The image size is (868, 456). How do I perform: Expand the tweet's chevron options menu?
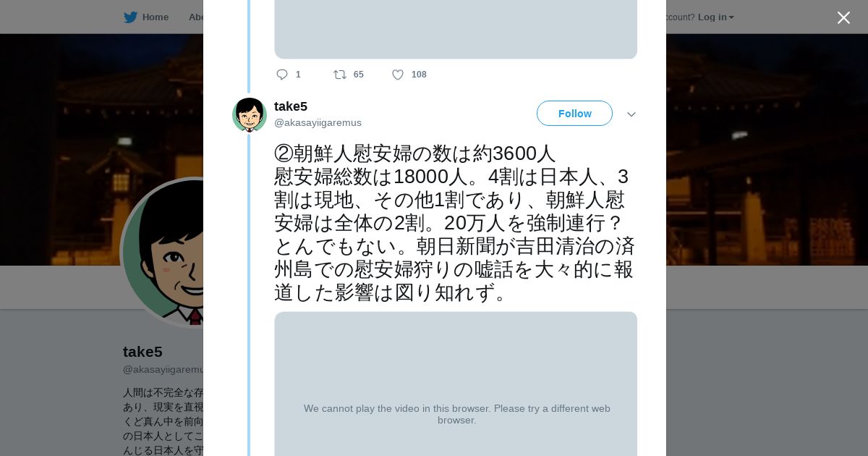pyautogui.click(x=631, y=114)
